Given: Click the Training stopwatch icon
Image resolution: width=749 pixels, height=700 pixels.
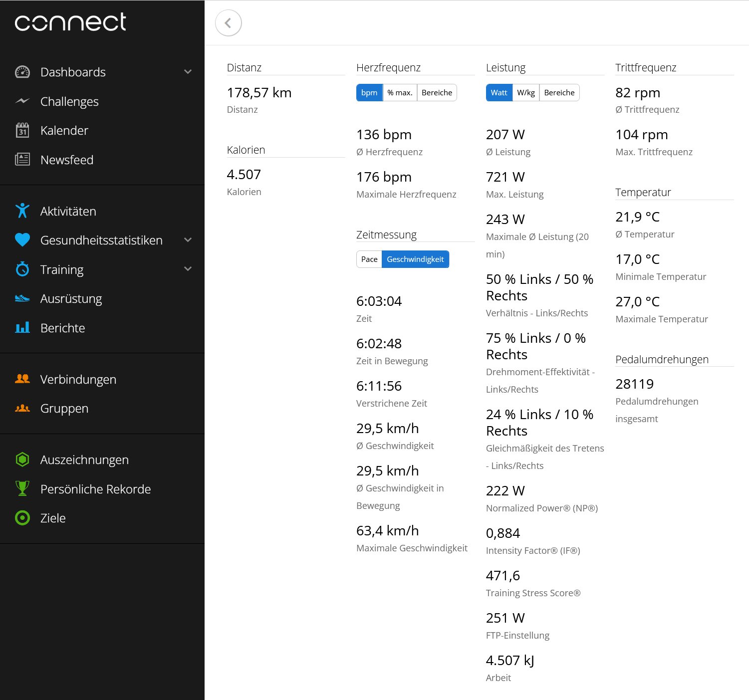Looking at the screenshot, I should [22, 269].
